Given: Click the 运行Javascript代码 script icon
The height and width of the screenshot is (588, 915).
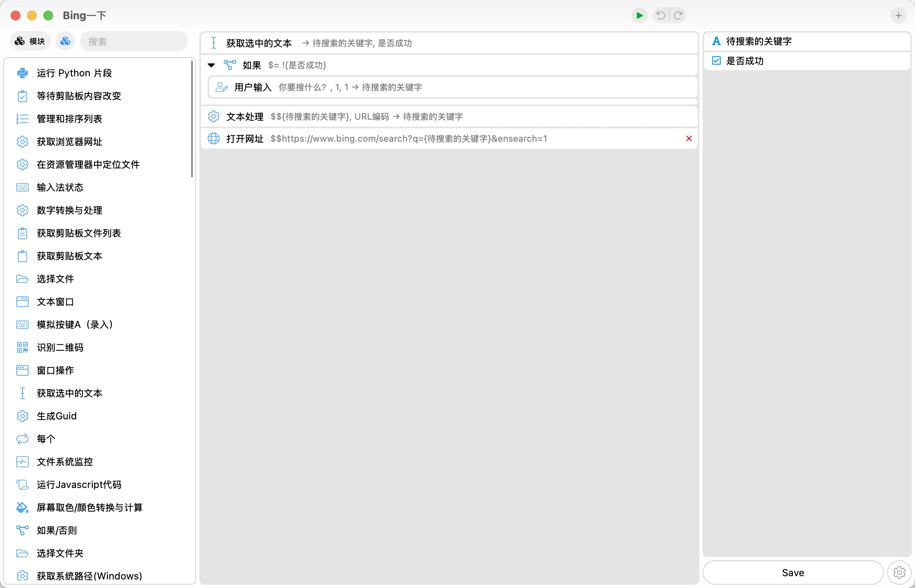Looking at the screenshot, I should point(22,485).
